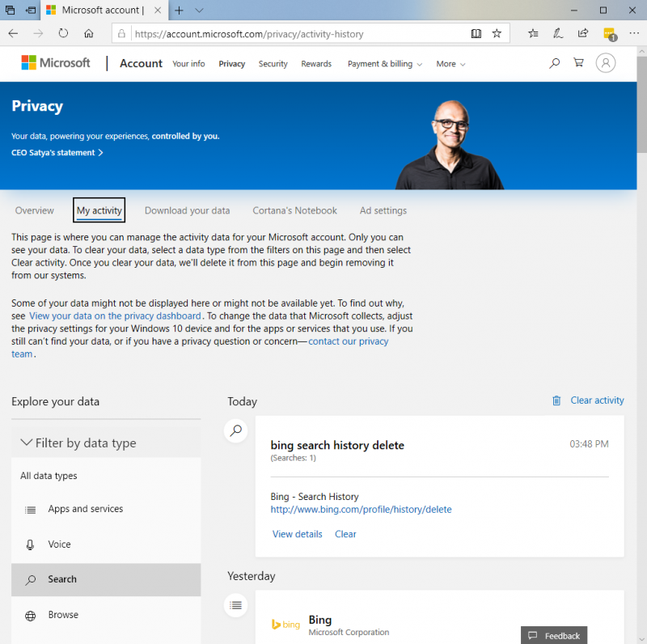The width and height of the screenshot is (647, 644).
Task: Click the Account heading link
Action: pos(141,64)
